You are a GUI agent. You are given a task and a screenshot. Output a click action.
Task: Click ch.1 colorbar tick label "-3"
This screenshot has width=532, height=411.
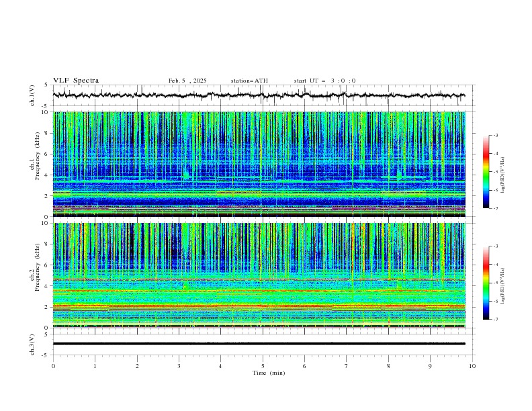tap(496, 135)
